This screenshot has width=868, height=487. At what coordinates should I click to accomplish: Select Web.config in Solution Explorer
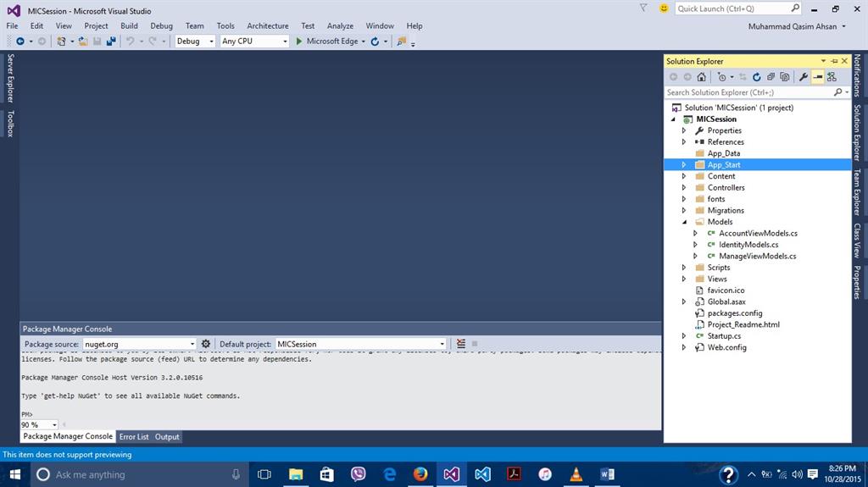pyautogui.click(x=726, y=347)
